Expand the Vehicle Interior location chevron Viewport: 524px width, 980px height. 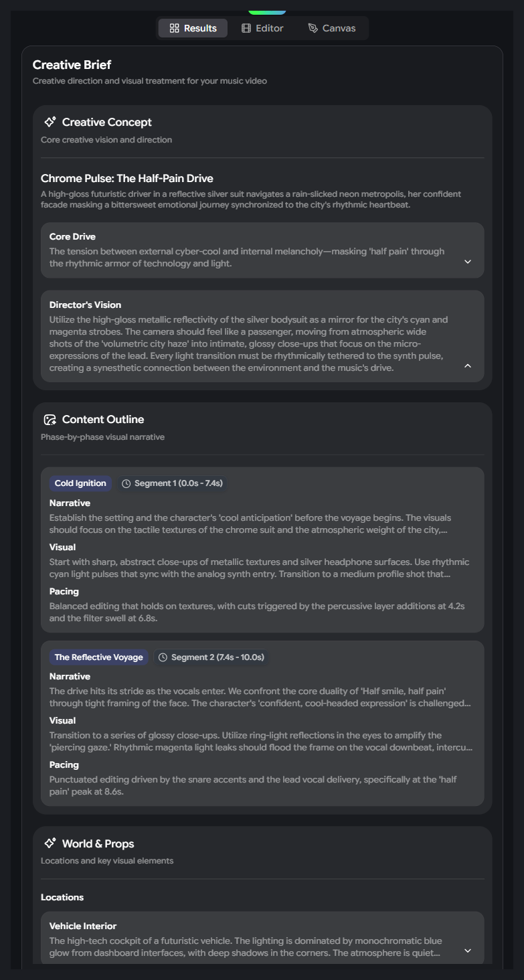(x=468, y=951)
